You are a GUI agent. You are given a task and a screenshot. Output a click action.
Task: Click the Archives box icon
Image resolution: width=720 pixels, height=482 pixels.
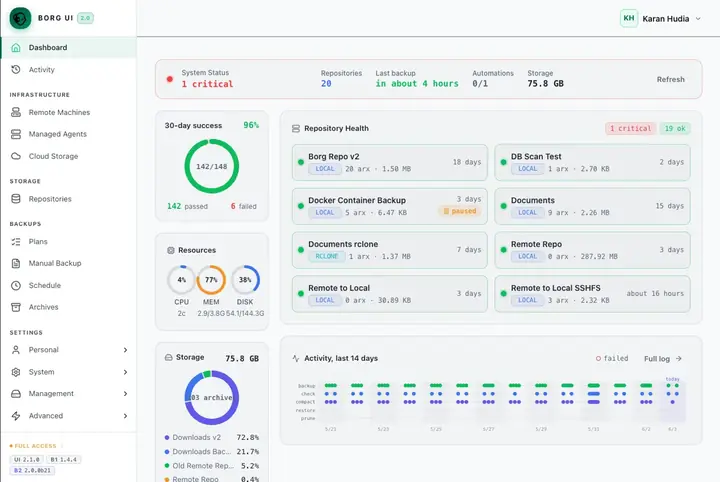click(x=16, y=307)
